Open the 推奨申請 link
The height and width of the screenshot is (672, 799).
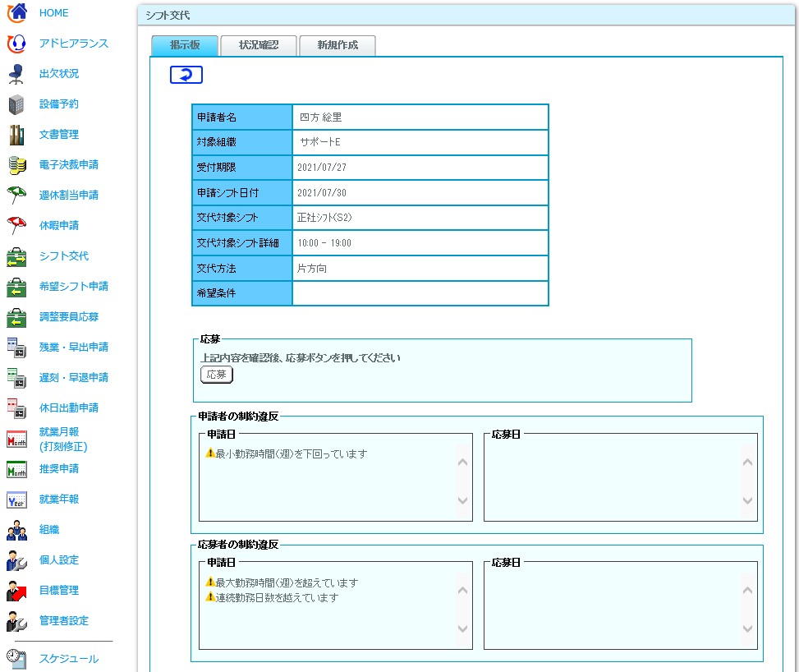pyautogui.click(x=59, y=468)
